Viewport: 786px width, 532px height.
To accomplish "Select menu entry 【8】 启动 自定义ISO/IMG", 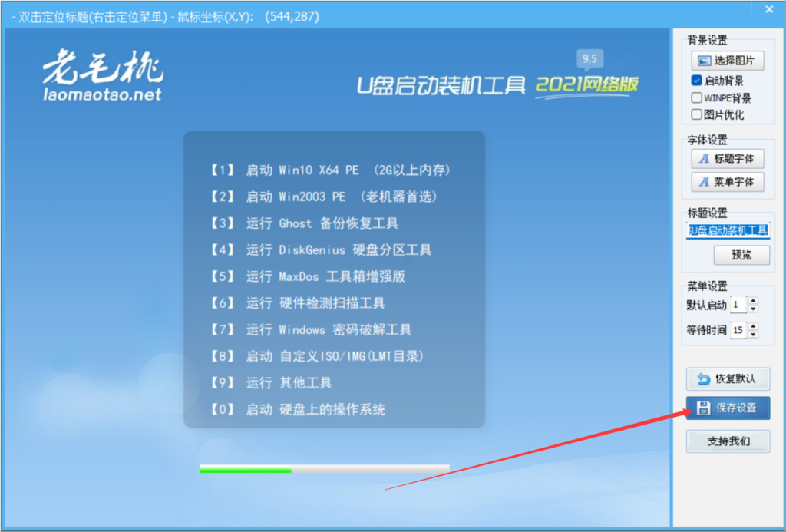I will (x=317, y=356).
